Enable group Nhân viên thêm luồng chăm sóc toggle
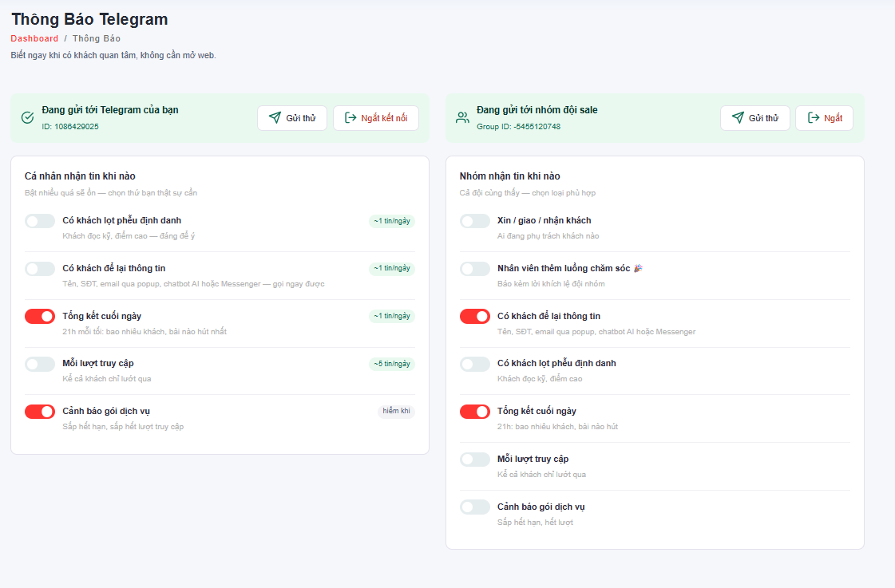895x588 pixels. point(475,269)
